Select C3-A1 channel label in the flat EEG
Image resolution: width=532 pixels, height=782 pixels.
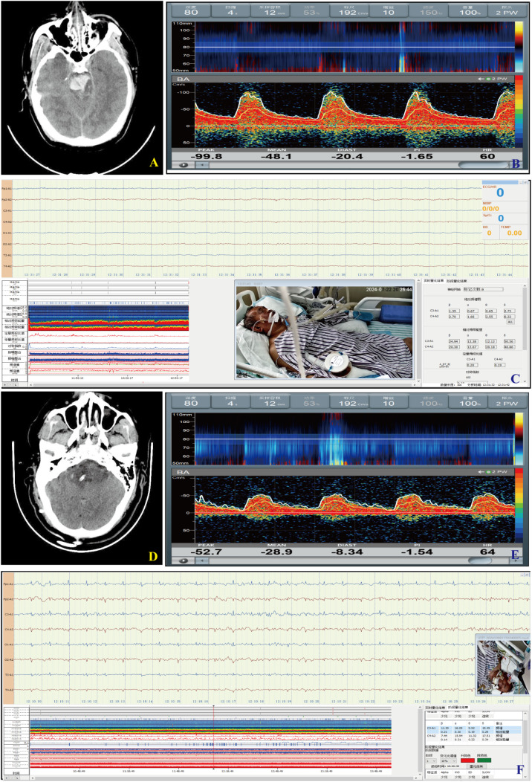tap(7, 210)
